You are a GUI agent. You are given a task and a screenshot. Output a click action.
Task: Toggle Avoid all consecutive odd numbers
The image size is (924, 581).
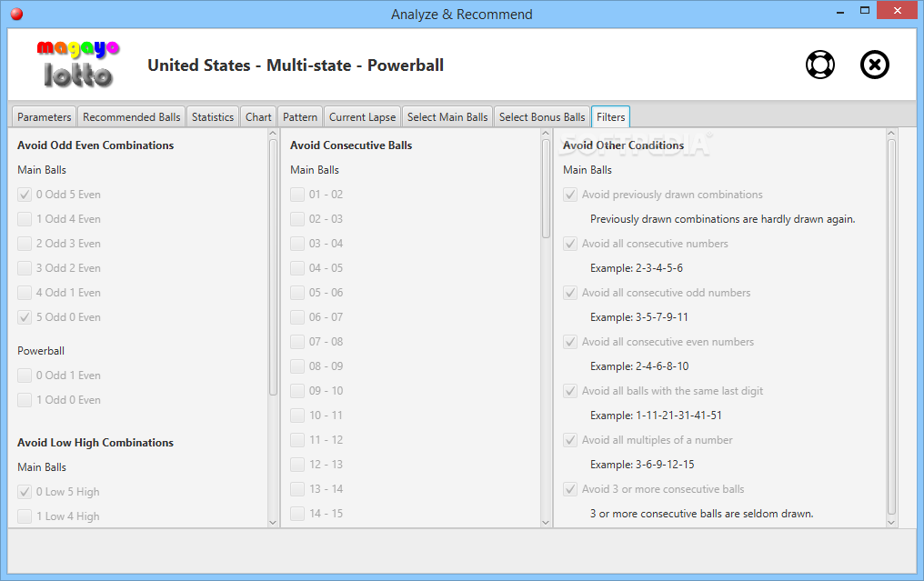point(570,293)
